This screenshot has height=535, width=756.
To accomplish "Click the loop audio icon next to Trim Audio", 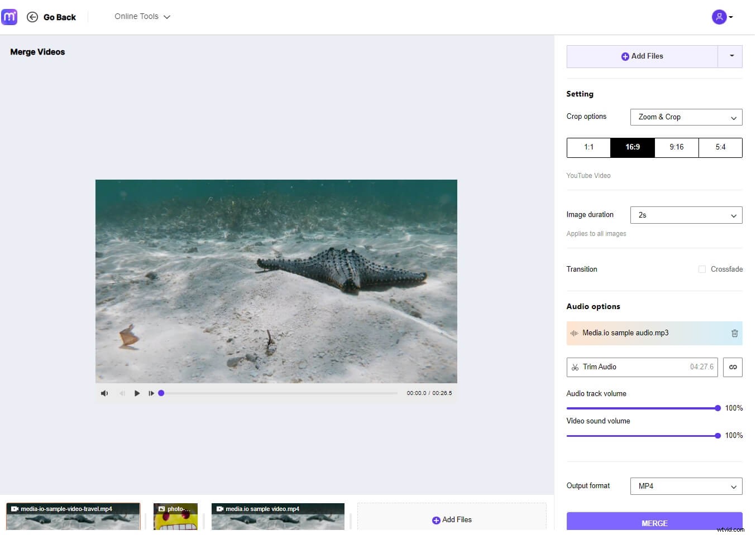I will 733,367.
